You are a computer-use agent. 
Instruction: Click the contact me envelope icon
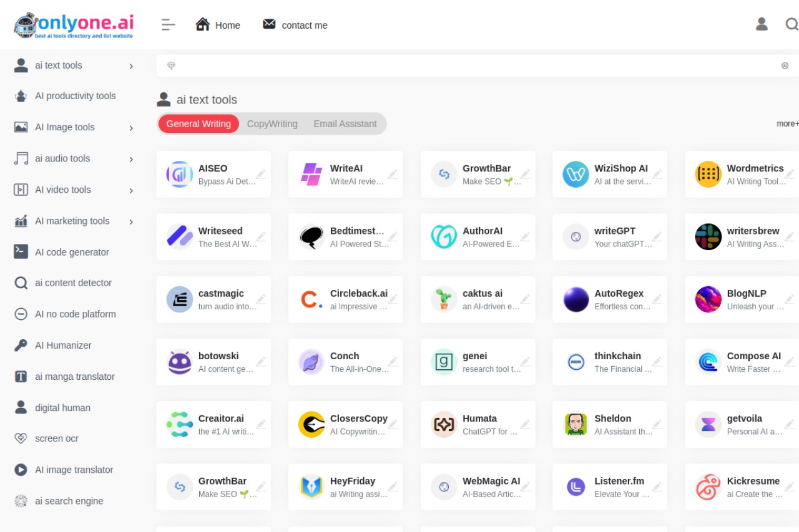[x=269, y=24]
